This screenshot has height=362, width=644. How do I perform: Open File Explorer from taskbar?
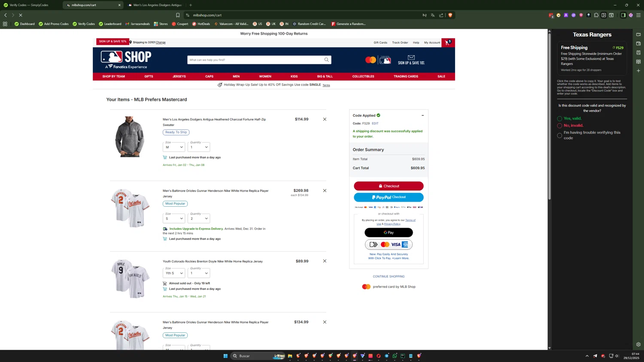coord(290,356)
